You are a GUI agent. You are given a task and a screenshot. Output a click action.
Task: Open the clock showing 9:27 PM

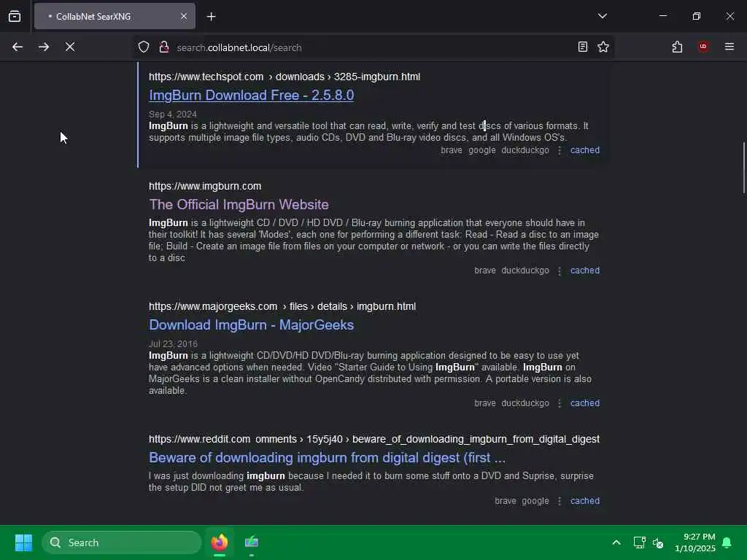tap(695, 542)
